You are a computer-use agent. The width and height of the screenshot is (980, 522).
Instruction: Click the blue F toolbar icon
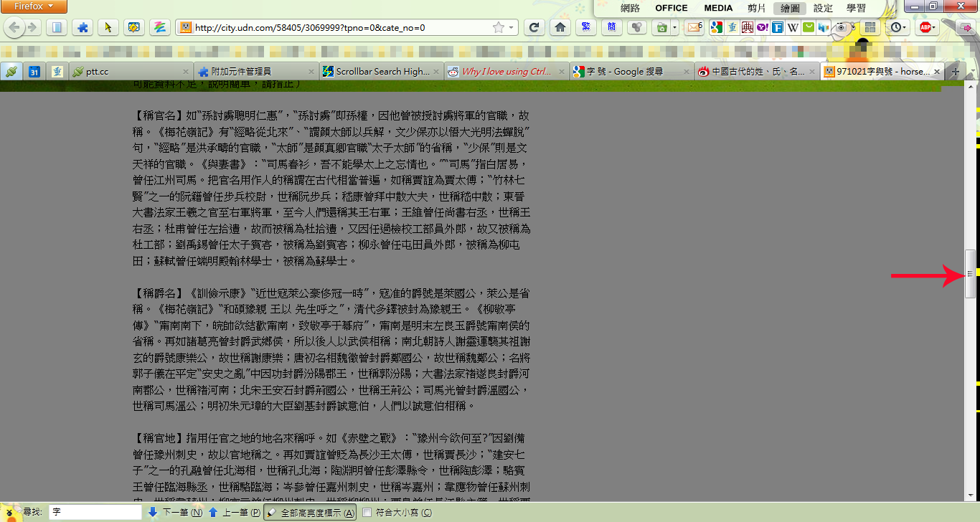(x=777, y=28)
